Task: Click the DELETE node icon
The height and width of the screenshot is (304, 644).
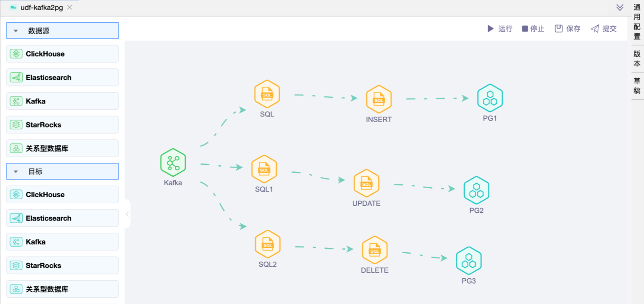Action: (374, 250)
